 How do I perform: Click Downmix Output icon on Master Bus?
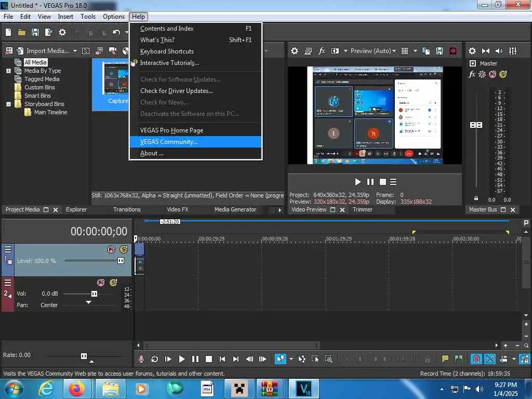pyautogui.click(x=486, y=51)
